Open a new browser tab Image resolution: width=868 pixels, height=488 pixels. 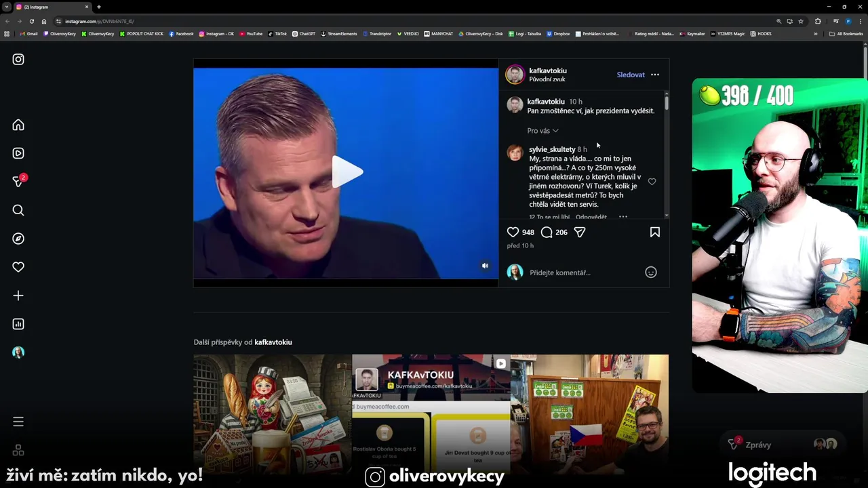pos(99,7)
